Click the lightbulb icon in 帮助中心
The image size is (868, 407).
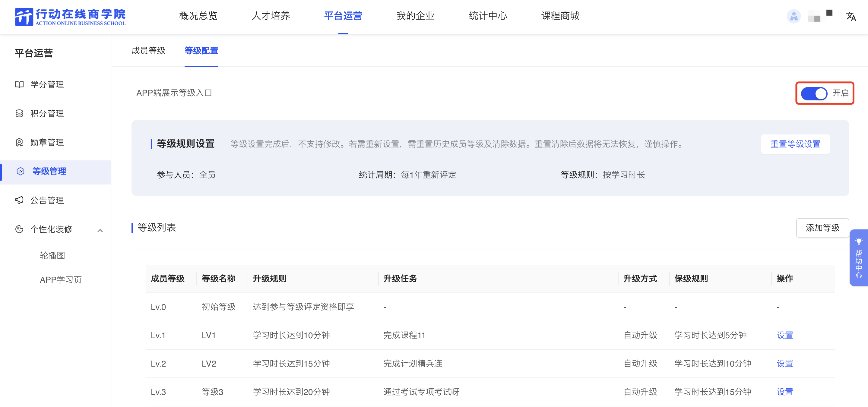coord(859,241)
